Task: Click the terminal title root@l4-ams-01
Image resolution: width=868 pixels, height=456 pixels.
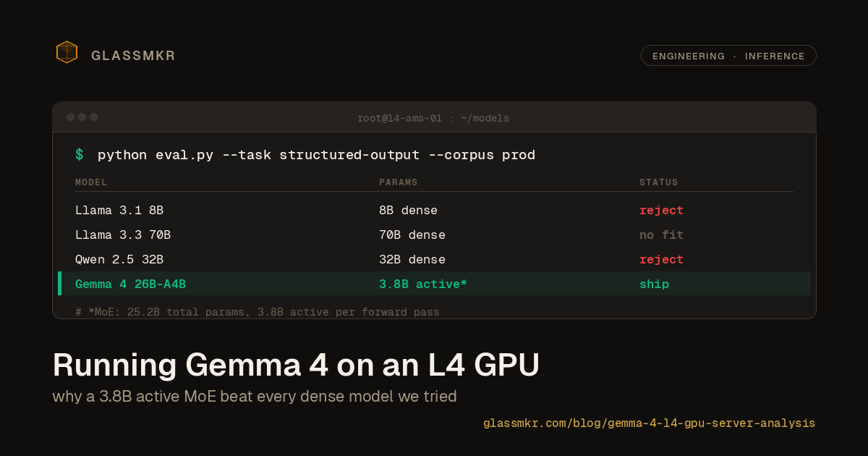Action: click(x=433, y=118)
